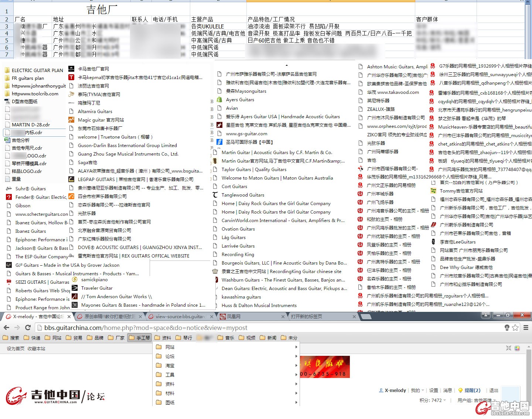Expand the 材料 folder submenu
Screen dimensions: 532x419
point(226,393)
